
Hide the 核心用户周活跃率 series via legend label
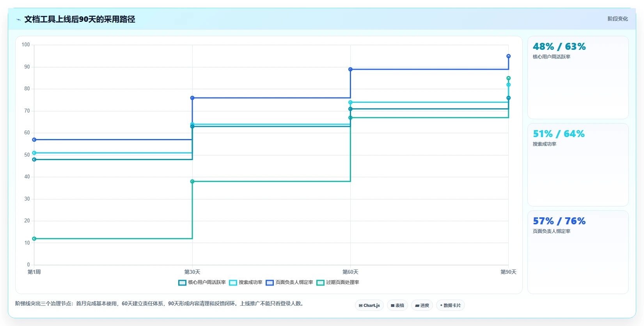click(207, 282)
